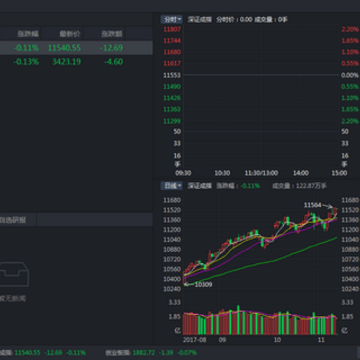Image resolution: width=360 pixels, height=360 pixels.
Task: Click the 09:30 time label on intraday chart
Action: [x=183, y=173]
